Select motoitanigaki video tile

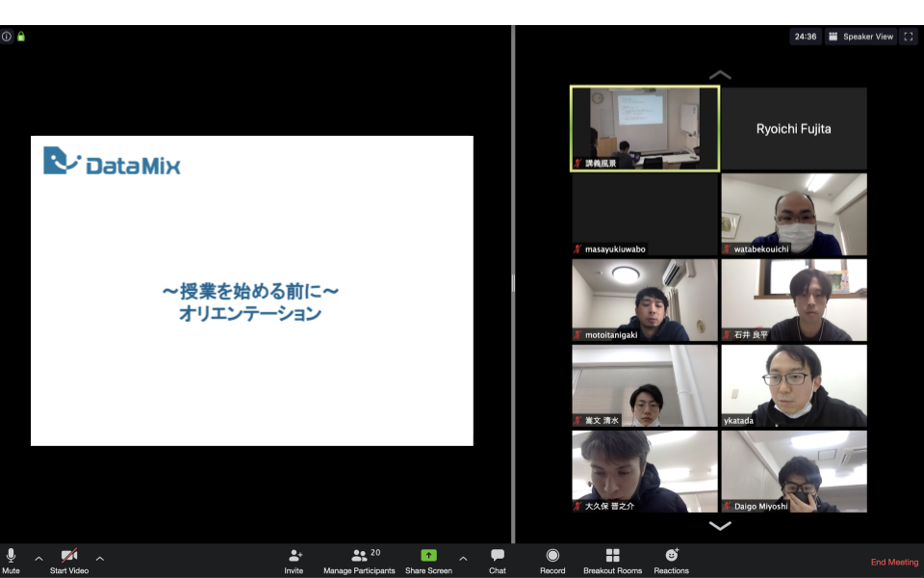tap(645, 300)
